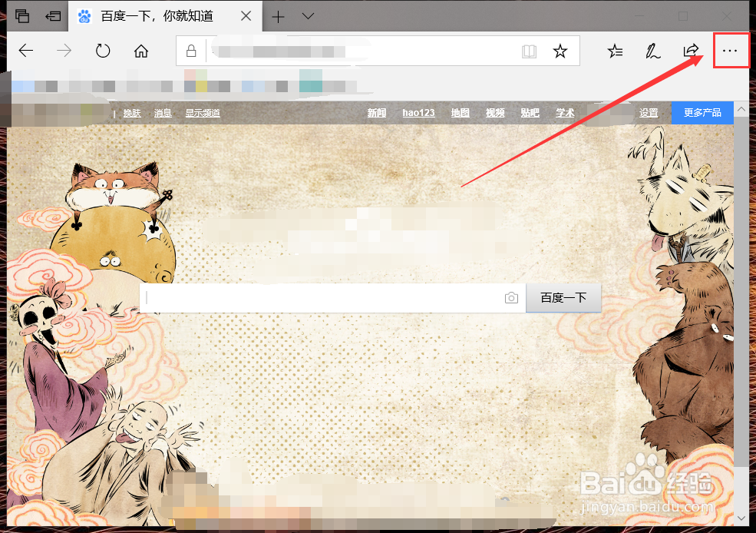The image size is (756, 533).
Task: Close the 百度一下 browser tab
Action: point(246,16)
